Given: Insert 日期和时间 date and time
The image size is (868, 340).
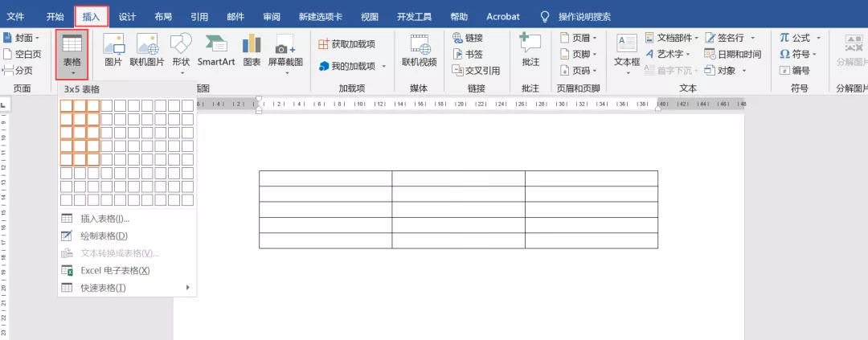Looking at the screenshot, I should [732, 55].
